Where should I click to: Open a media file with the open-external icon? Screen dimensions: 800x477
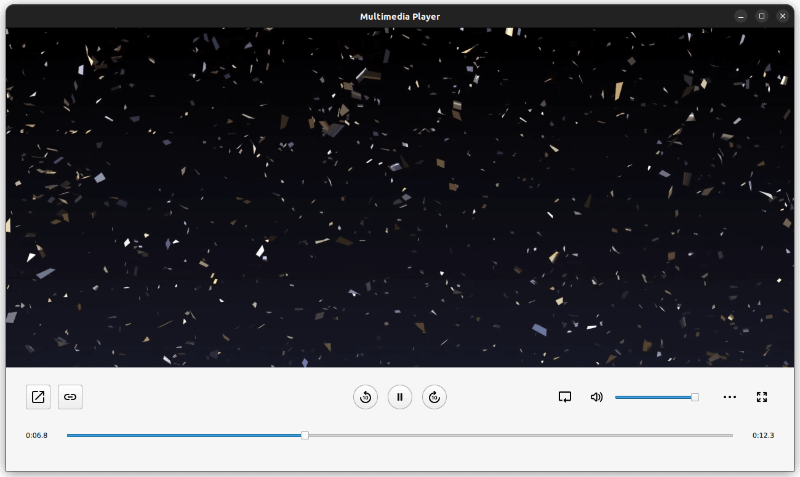[38, 397]
